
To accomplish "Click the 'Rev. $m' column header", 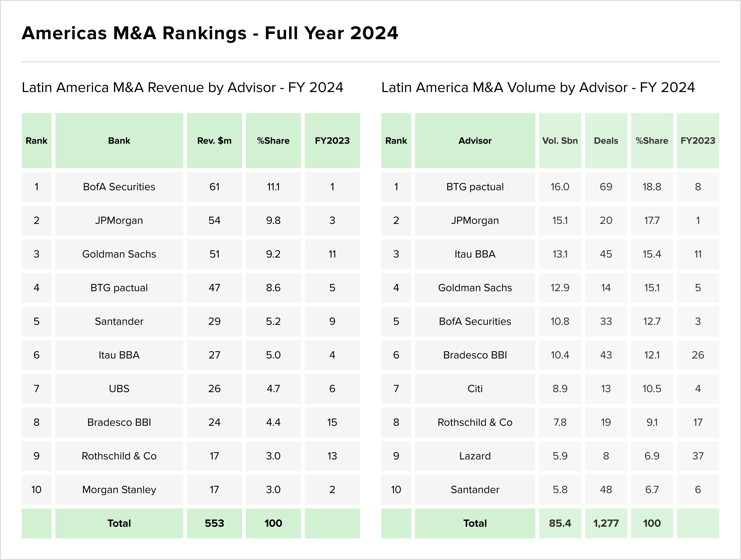I will (214, 141).
